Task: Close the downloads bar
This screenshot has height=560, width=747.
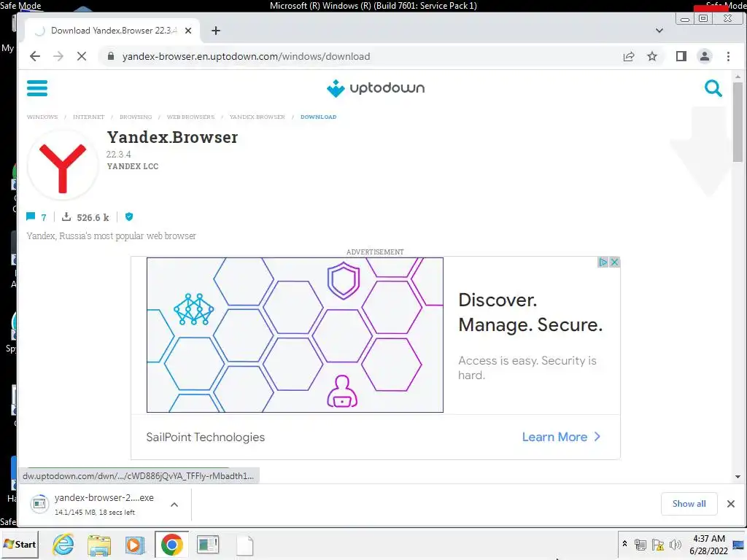Action: click(x=731, y=504)
